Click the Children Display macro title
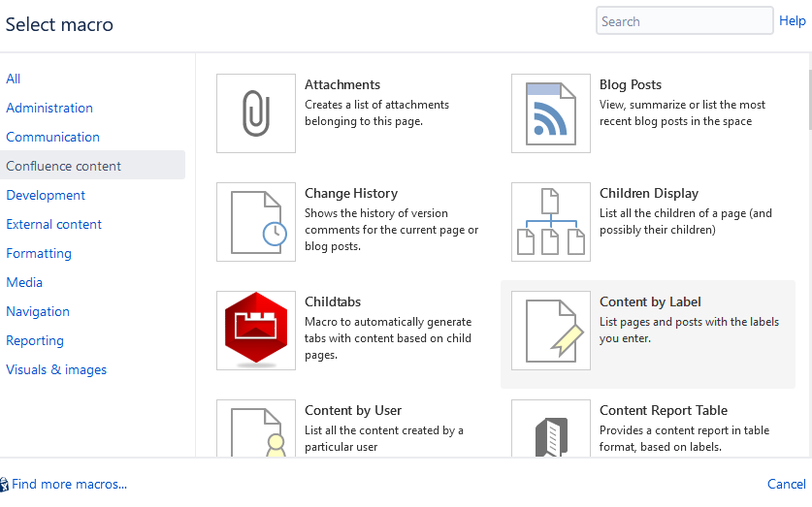The width and height of the screenshot is (812, 507). coord(649,193)
